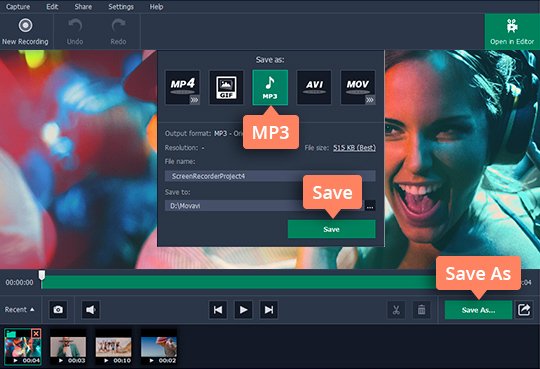Open file size quality link

354,148
